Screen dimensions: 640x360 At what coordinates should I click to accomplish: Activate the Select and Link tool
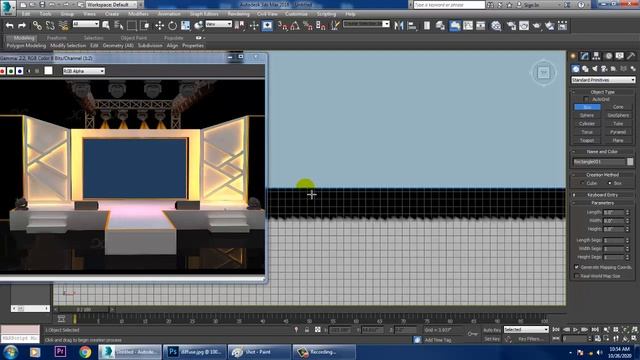[37, 26]
